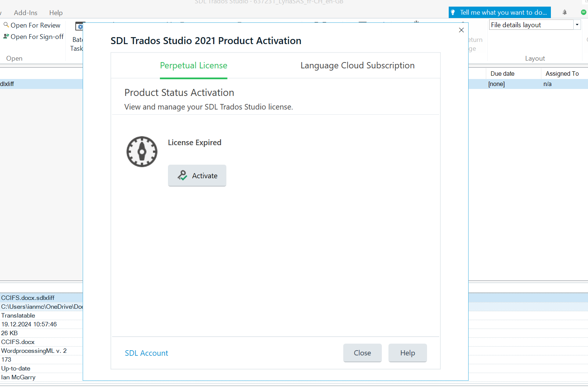Image resolution: width=588 pixels, height=387 pixels.
Task: Click the Batch Tasks icon
Action: (x=79, y=26)
